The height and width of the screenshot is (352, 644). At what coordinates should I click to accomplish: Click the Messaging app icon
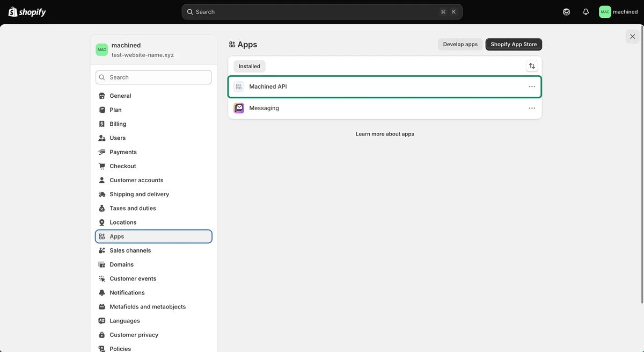tap(239, 108)
